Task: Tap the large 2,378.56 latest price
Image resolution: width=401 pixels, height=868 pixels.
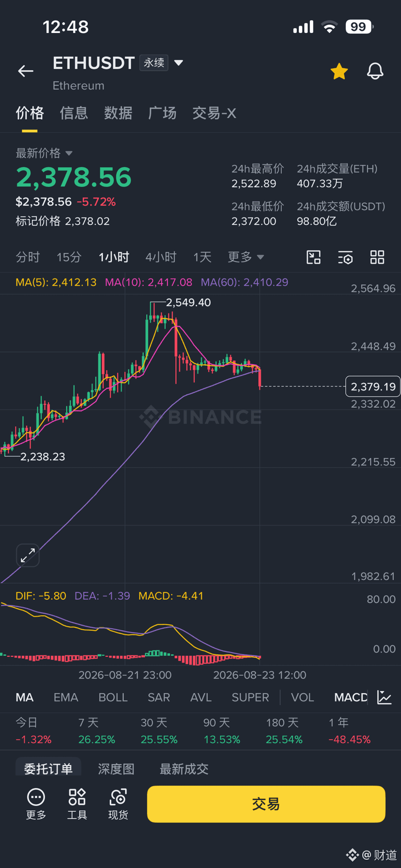Action: tap(74, 177)
